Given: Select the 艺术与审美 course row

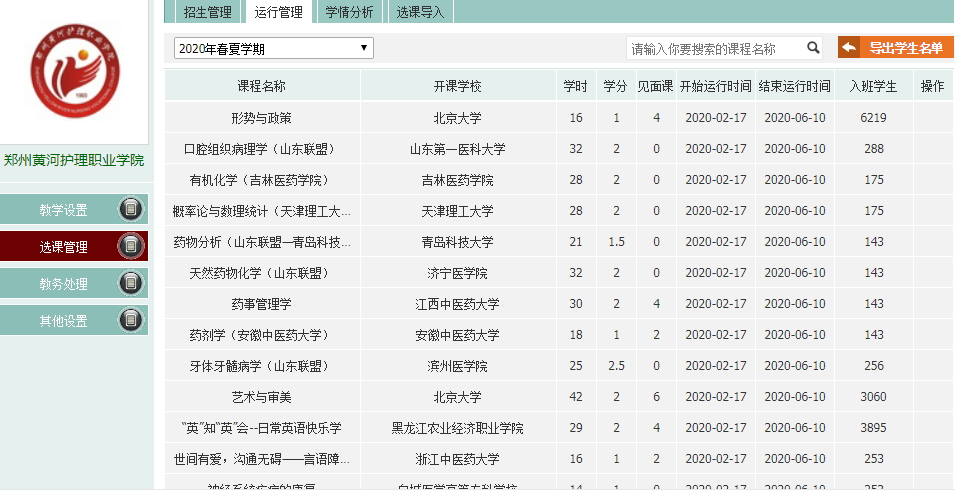Looking at the screenshot, I should [261, 397].
